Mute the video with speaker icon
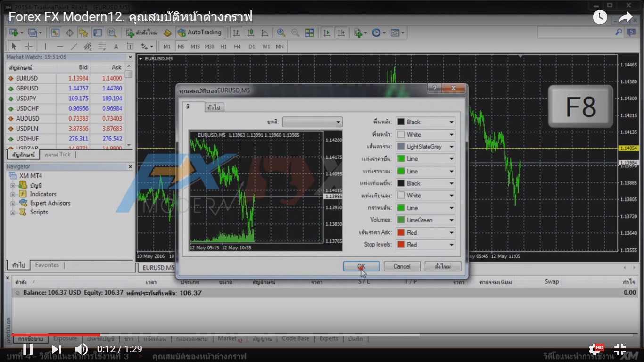 tap(81, 349)
